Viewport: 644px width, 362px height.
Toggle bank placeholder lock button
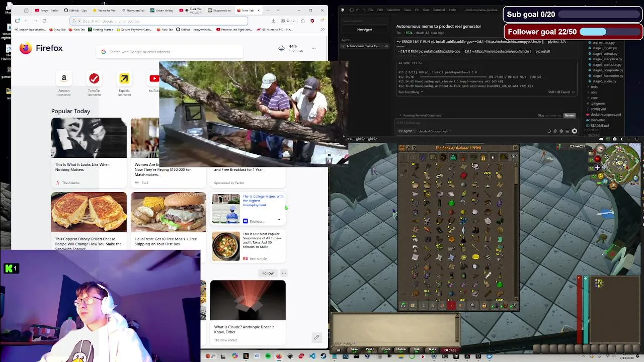click(x=484, y=305)
